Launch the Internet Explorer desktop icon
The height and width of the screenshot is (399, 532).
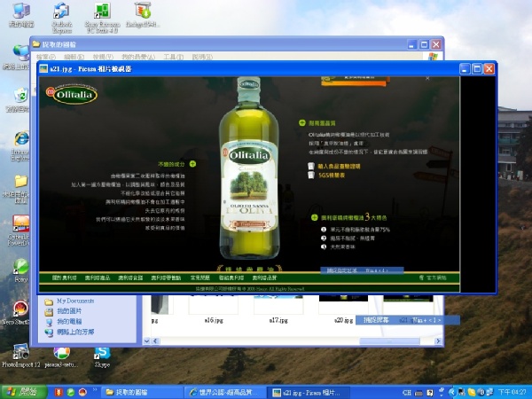[x=20, y=145]
